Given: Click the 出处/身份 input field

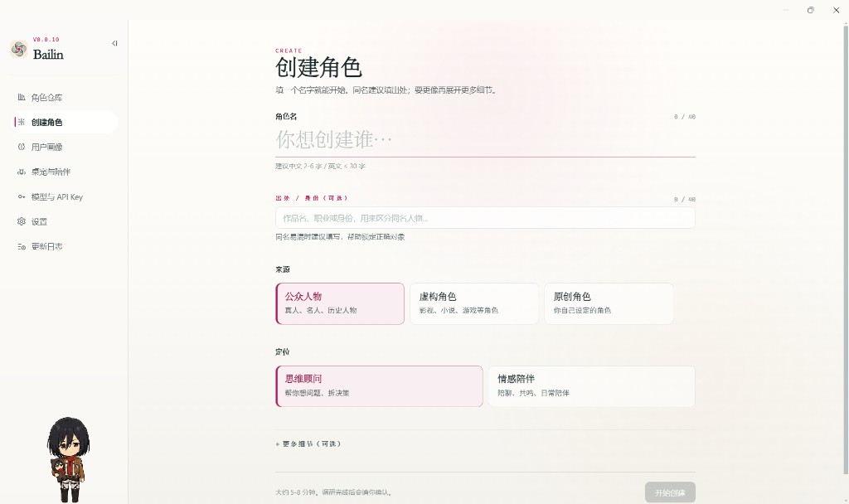Looking at the screenshot, I should (x=485, y=218).
